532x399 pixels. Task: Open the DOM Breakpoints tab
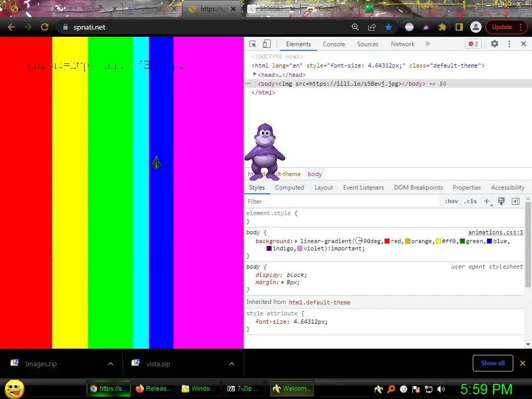tap(418, 188)
